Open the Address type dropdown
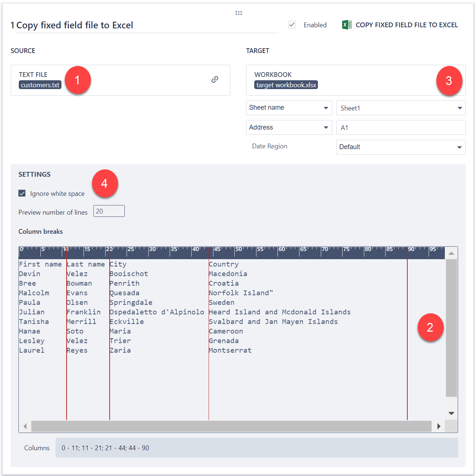This screenshot has height=476, width=475. point(289,127)
